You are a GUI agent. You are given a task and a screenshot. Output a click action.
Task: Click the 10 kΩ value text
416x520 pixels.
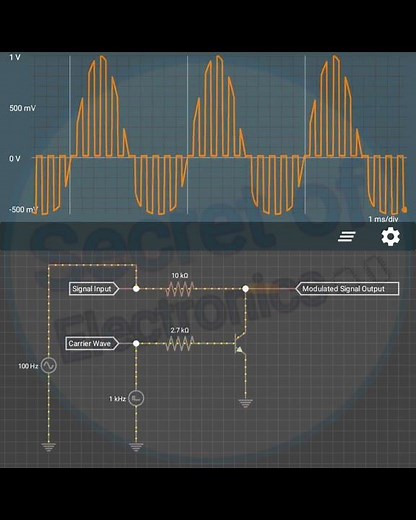(180, 275)
